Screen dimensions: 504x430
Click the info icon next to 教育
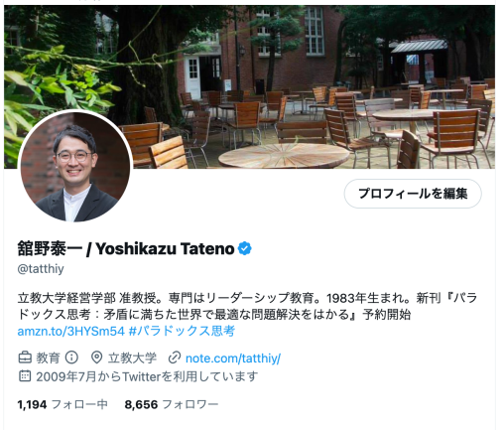[x=71, y=358]
